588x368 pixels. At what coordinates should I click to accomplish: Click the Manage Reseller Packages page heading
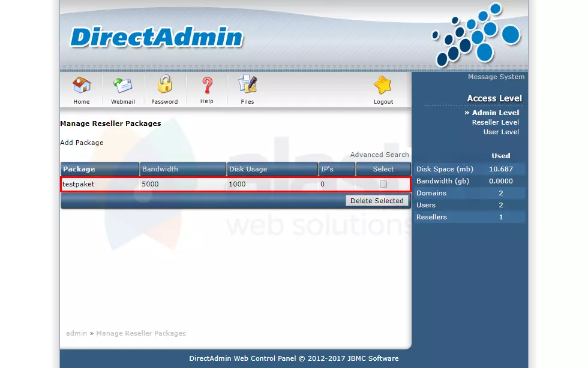[110, 123]
